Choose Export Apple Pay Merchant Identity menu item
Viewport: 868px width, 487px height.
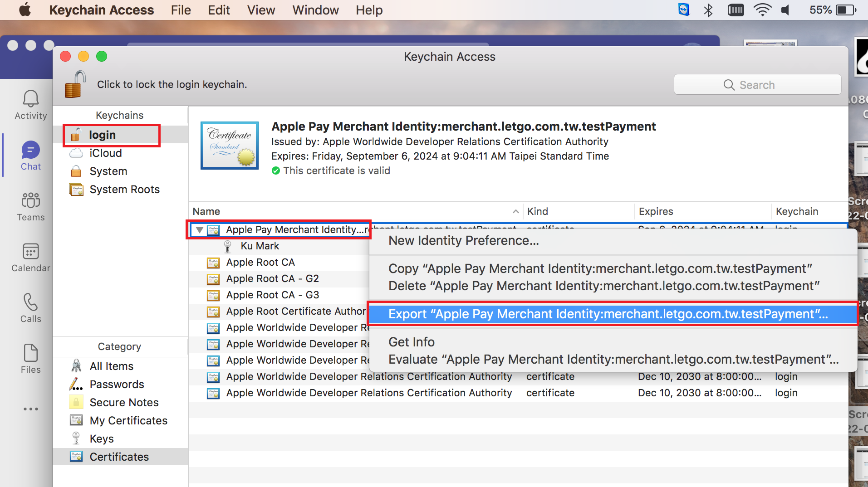coord(608,314)
